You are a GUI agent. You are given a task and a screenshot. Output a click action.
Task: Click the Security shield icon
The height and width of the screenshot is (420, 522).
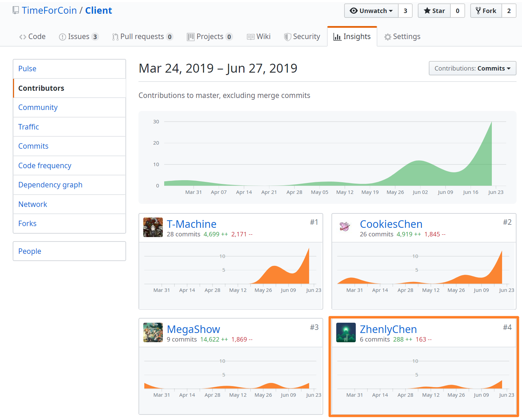[x=288, y=37]
